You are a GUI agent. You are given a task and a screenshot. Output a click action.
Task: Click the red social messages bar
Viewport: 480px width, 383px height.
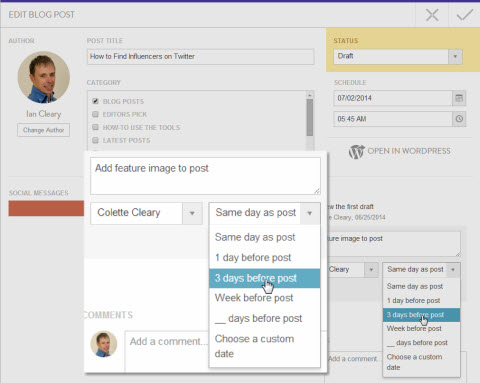46,208
